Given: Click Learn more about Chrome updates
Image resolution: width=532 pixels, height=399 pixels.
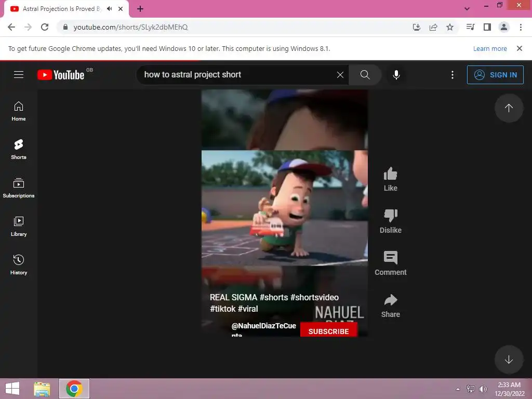Looking at the screenshot, I should tap(490, 48).
